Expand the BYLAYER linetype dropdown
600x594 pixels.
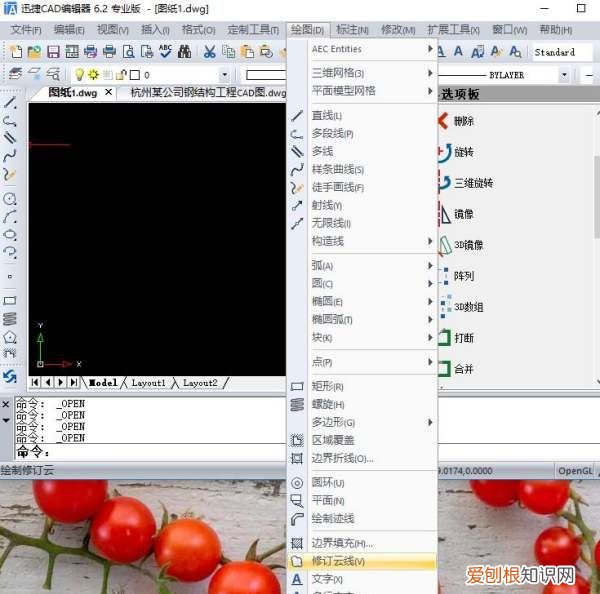pos(564,75)
